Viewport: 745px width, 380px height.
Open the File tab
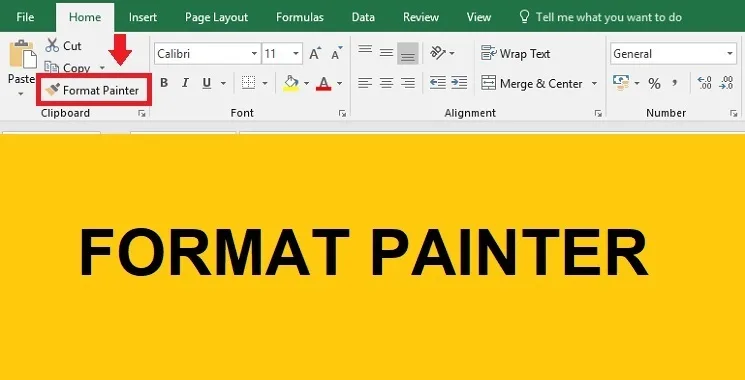(25, 17)
